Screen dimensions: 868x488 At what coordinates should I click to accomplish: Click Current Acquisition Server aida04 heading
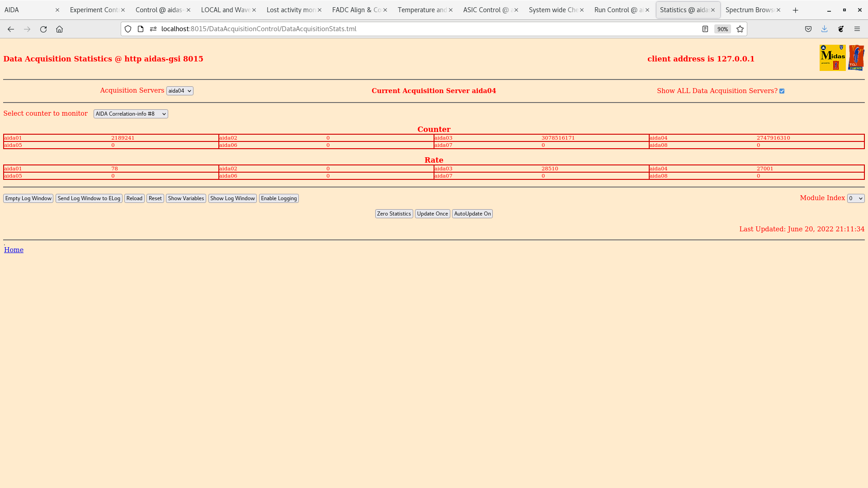[x=434, y=91]
